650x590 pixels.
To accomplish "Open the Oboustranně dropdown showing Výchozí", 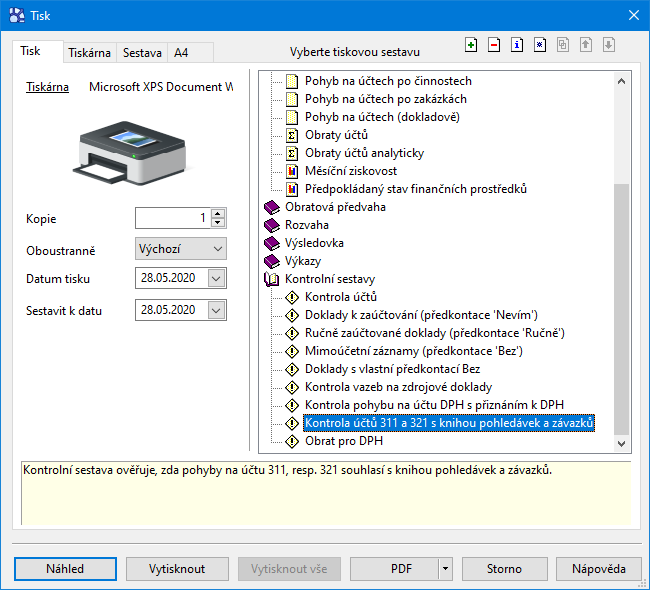I will coord(181,249).
